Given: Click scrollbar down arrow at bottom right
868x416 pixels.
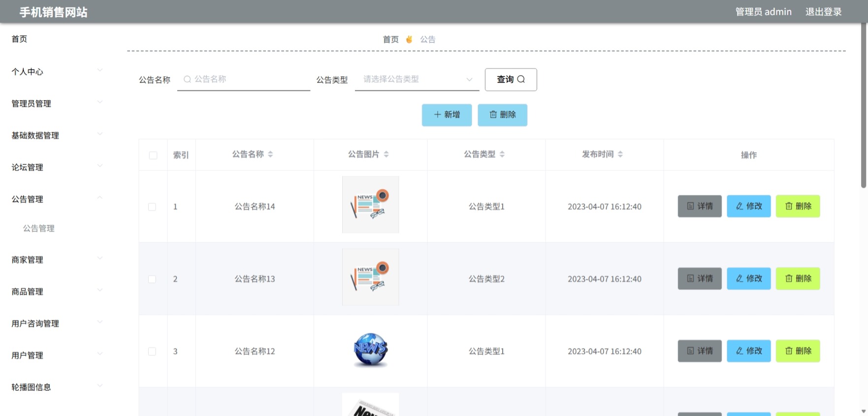Looking at the screenshot, I should (x=863, y=412).
